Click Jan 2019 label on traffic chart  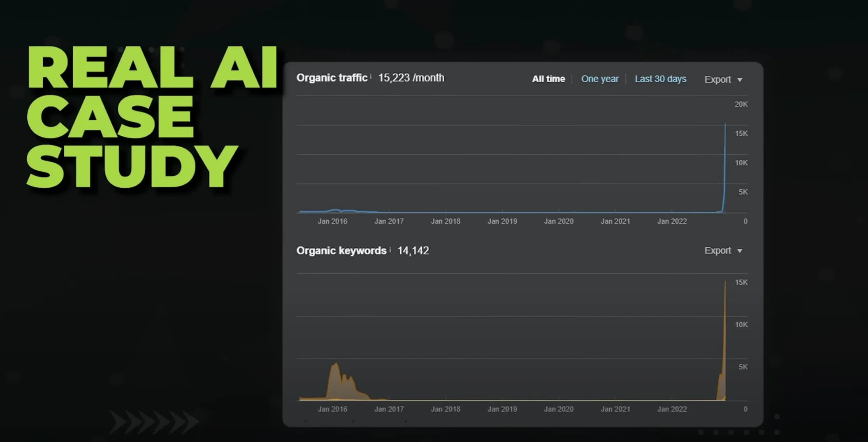coord(502,221)
